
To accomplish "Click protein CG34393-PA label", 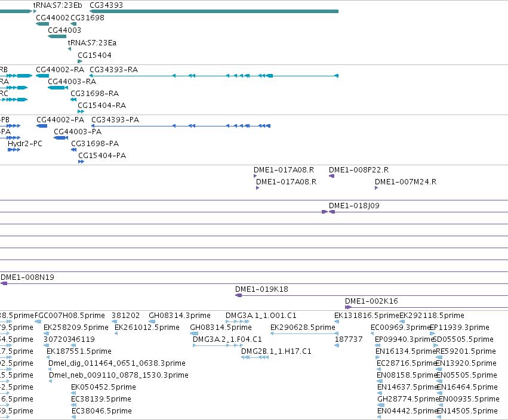I will coord(115,120).
